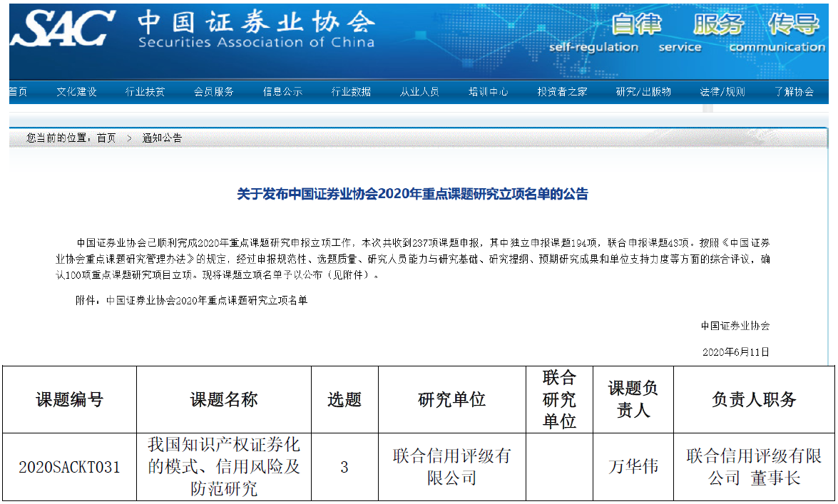The width and height of the screenshot is (838, 504).
Task: Open the 投资者之家 menu
Action: 562,92
